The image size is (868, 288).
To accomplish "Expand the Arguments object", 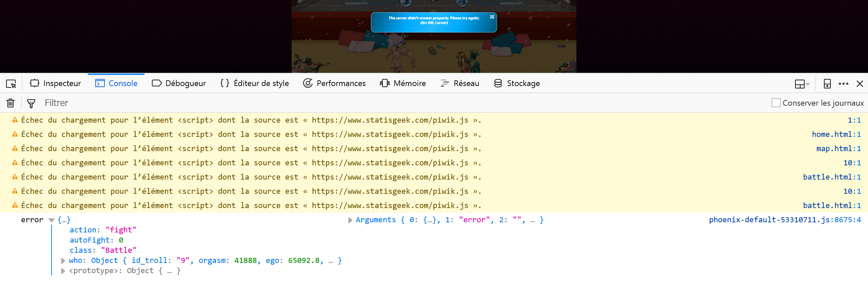I will coord(350,220).
